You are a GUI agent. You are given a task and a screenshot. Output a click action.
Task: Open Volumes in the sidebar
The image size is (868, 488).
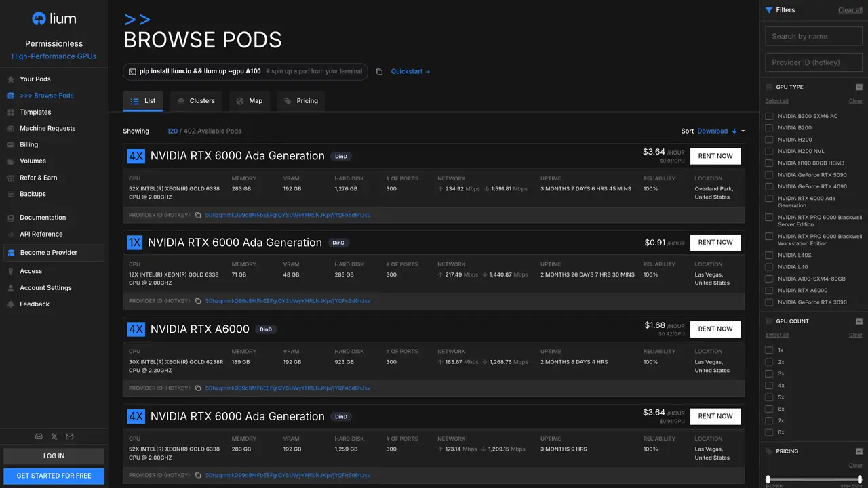(x=33, y=161)
